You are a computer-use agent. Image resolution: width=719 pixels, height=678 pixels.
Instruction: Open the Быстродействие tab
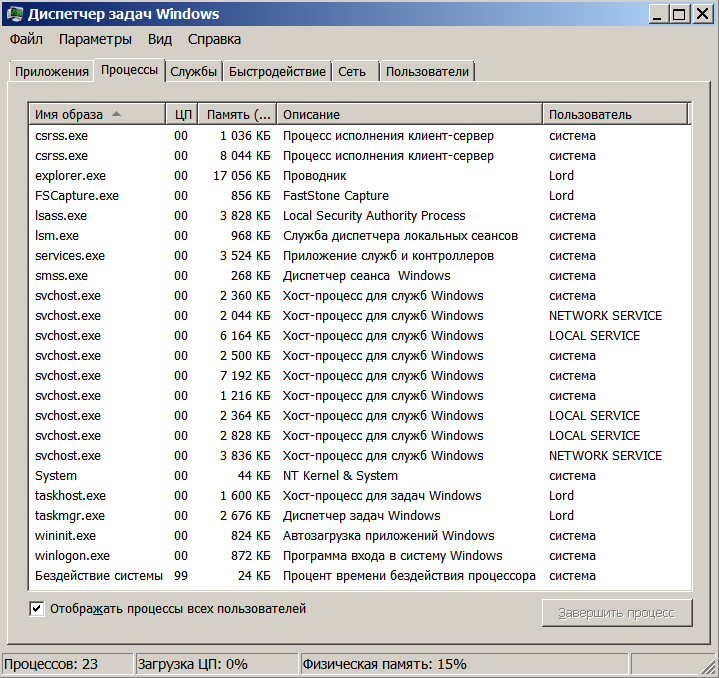tap(277, 72)
